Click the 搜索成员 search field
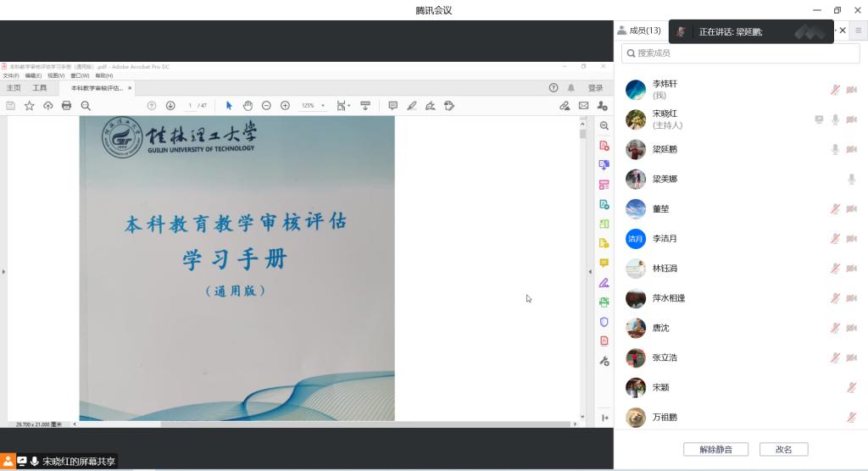868x471 pixels. [x=740, y=53]
